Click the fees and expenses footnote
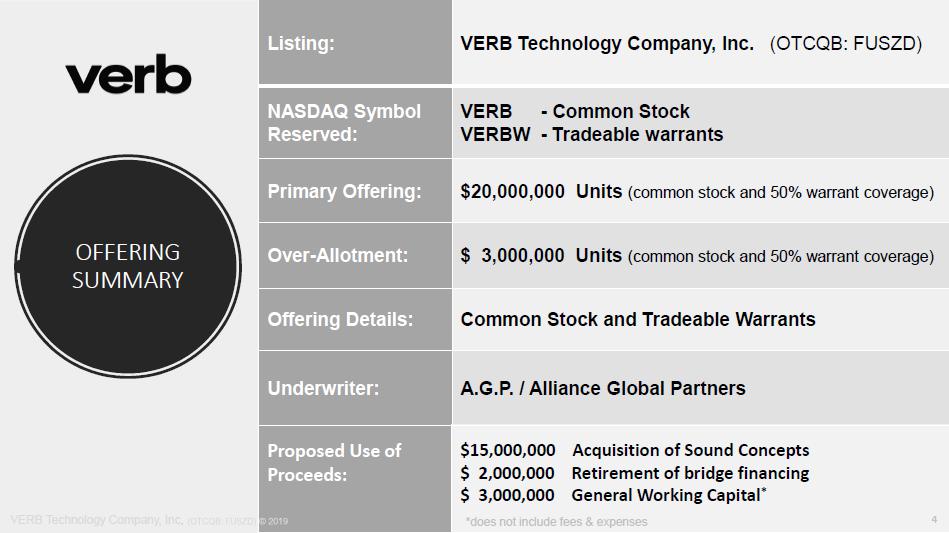Screen dimensions: 949x533 (556, 521)
